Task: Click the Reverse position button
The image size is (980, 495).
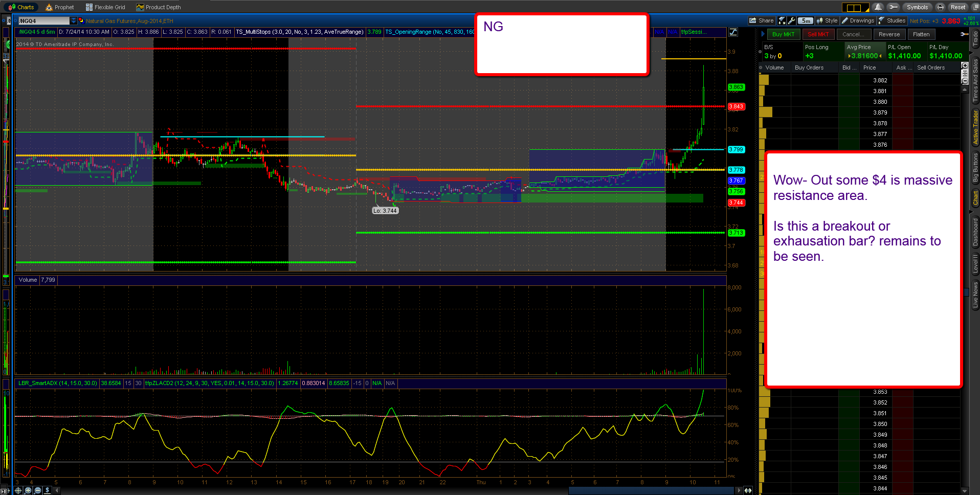Action: [889, 34]
